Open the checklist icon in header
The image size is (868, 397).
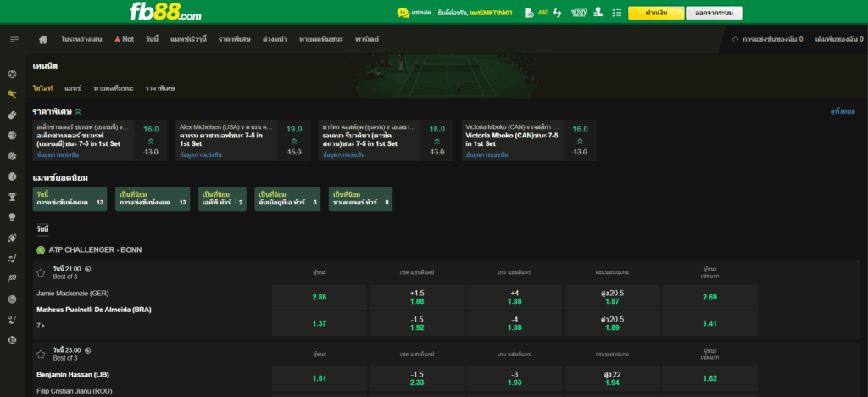coord(617,13)
